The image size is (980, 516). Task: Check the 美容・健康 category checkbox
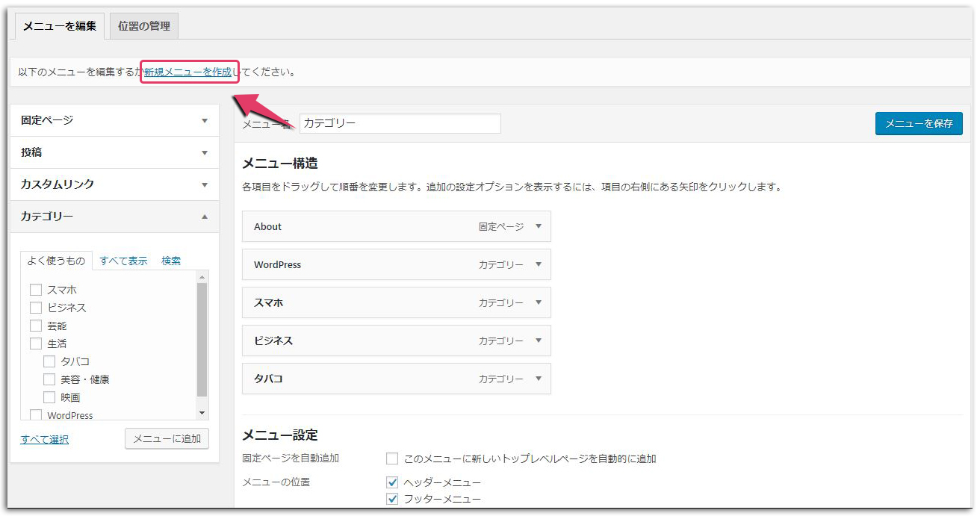(49, 379)
